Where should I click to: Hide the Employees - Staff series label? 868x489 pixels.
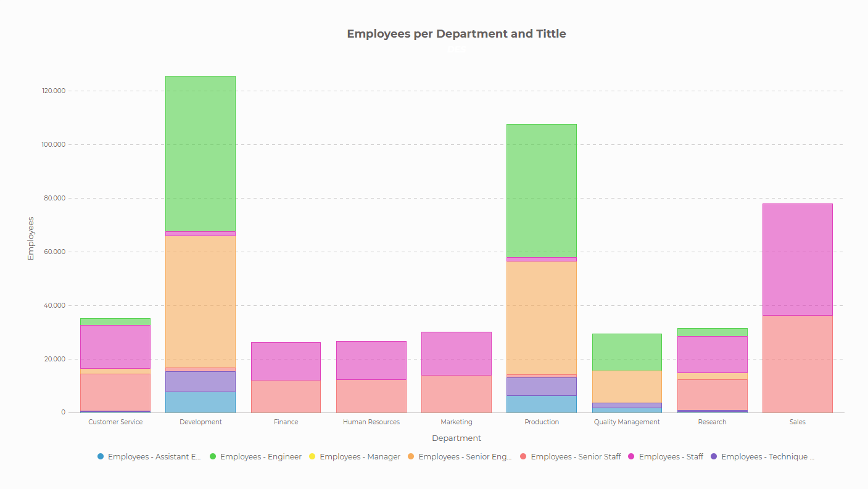pyautogui.click(x=671, y=457)
